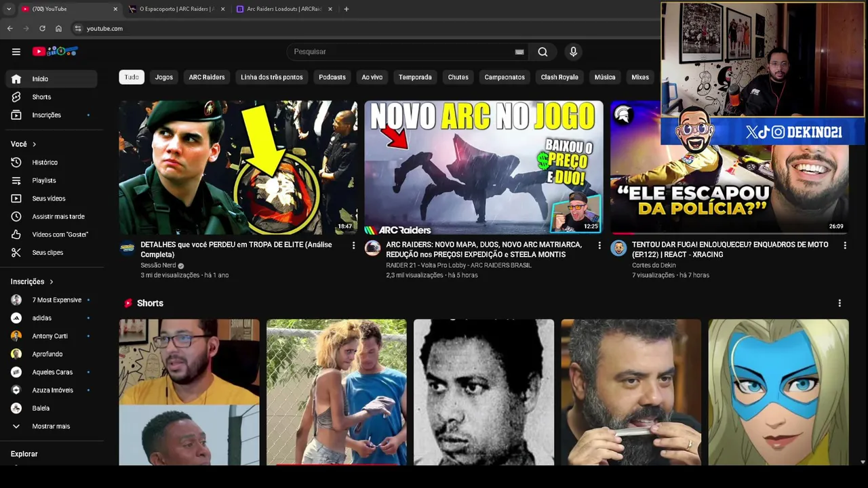The image size is (868, 488).
Task: Open Shorts from sidebar
Action: point(51,97)
